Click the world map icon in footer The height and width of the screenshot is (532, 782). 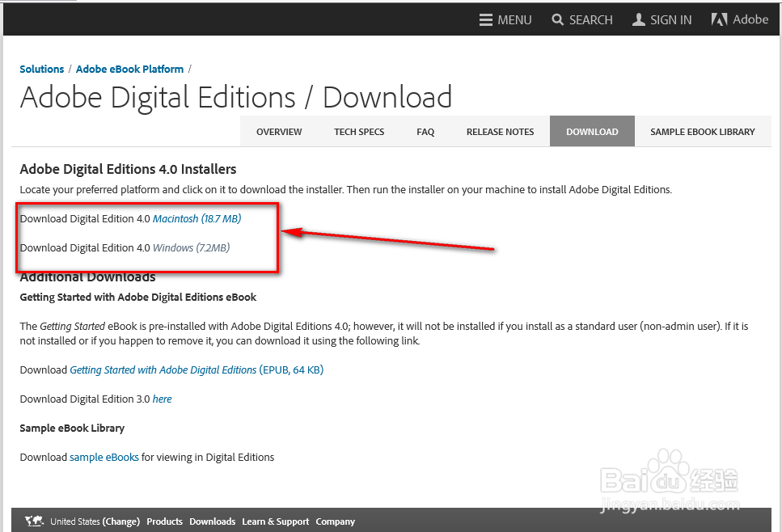tap(35, 521)
